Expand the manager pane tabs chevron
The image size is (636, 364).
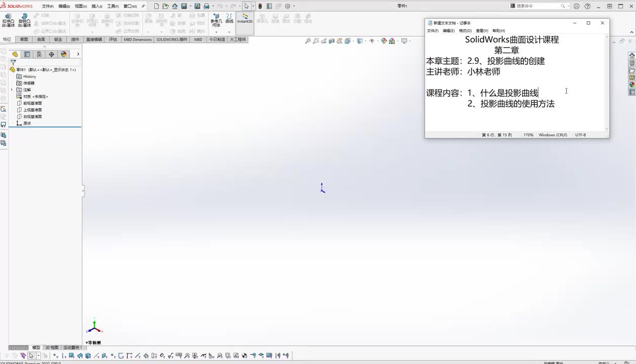click(x=78, y=54)
